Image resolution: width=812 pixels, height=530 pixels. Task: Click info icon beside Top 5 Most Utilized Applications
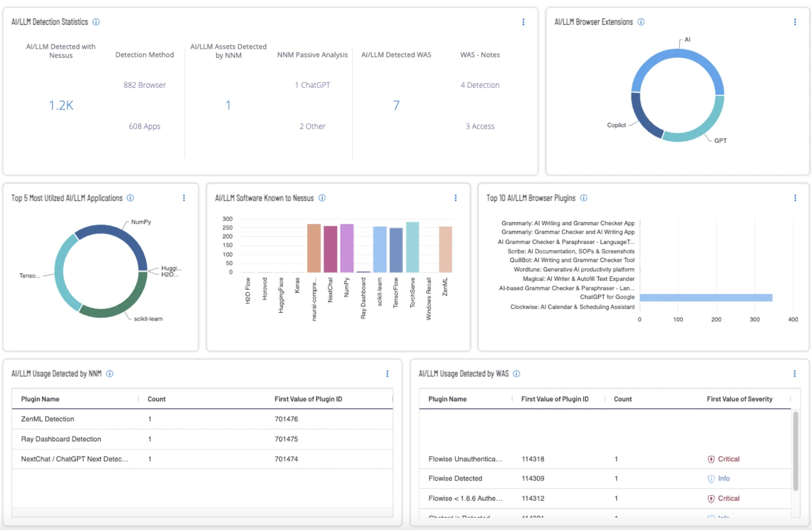click(130, 198)
